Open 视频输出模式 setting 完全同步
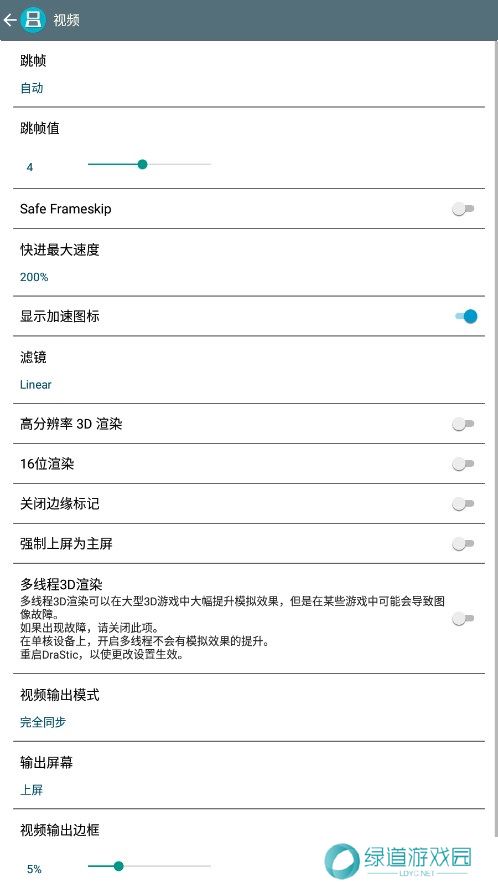 pos(249,708)
